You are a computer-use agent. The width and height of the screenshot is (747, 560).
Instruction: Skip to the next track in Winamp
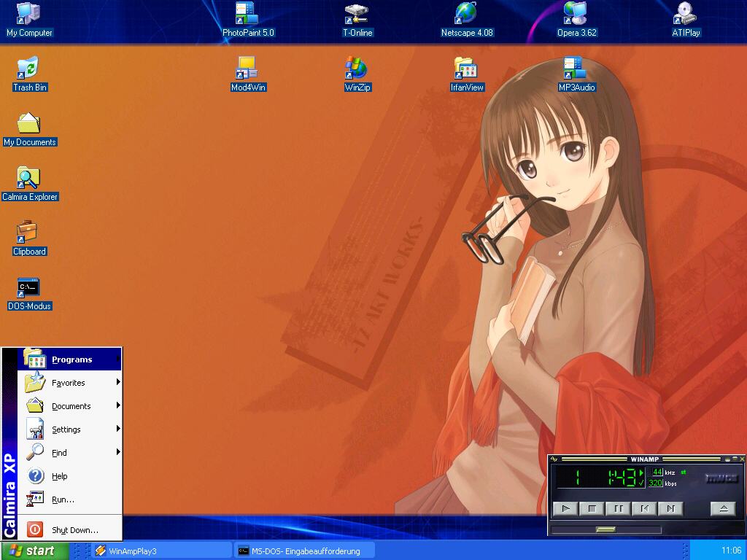pos(671,508)
